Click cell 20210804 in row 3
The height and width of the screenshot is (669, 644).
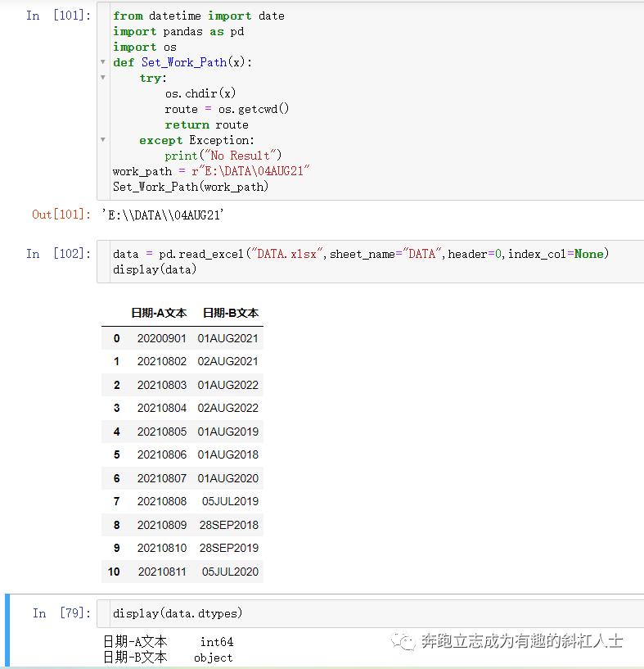tap(162, 408)
